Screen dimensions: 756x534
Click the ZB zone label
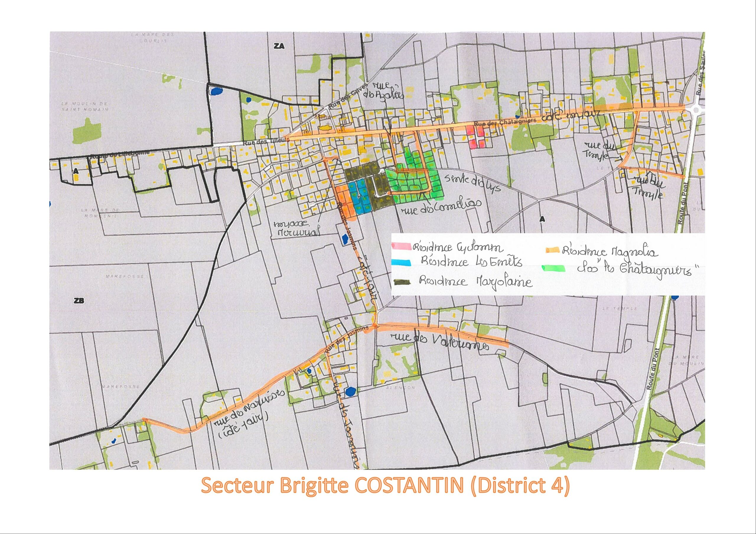coord(79,300)
